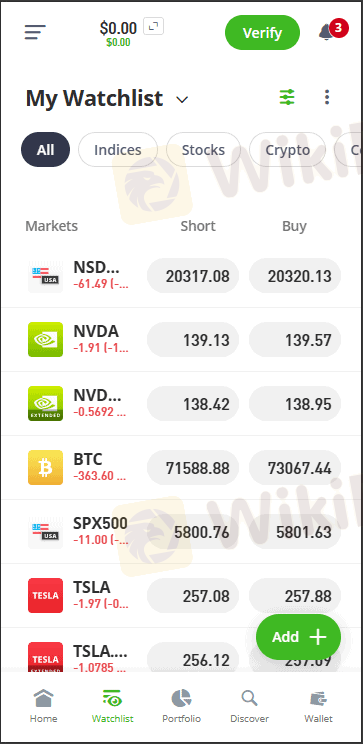
Task: Tap the NVDA Nvidia logo
Action: coord(45,339)
